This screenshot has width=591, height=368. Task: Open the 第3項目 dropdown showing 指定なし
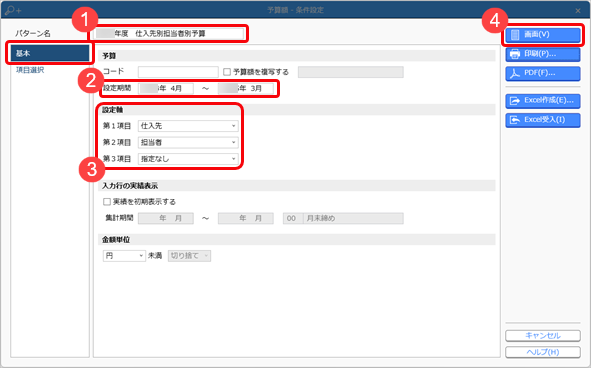[188, 159]
